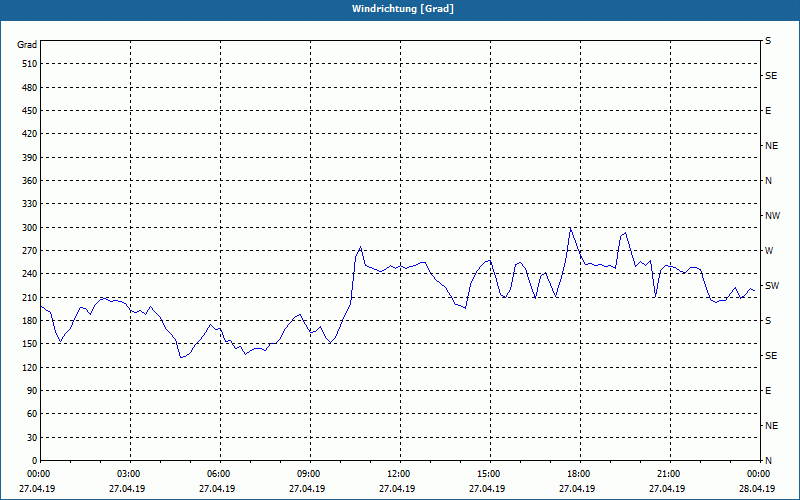Click the 210 left axis label
The image size is (800, 500).
click(30, 297)
